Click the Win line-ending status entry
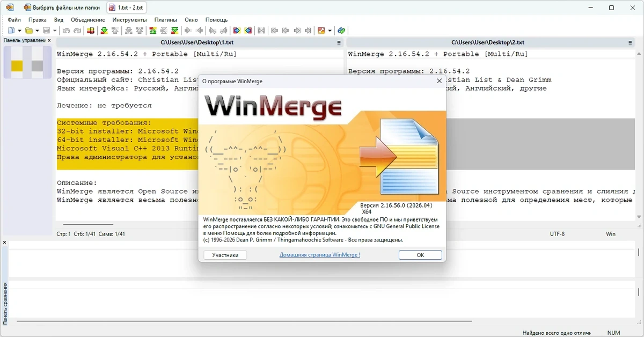The image size is (644, 337). pyautogui.click(x=611, y=234)
